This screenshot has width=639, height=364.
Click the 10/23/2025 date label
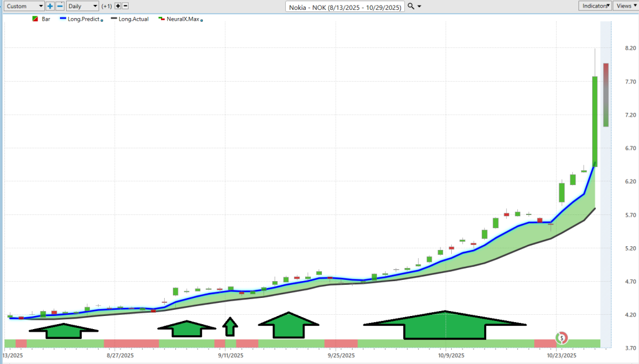562,355
